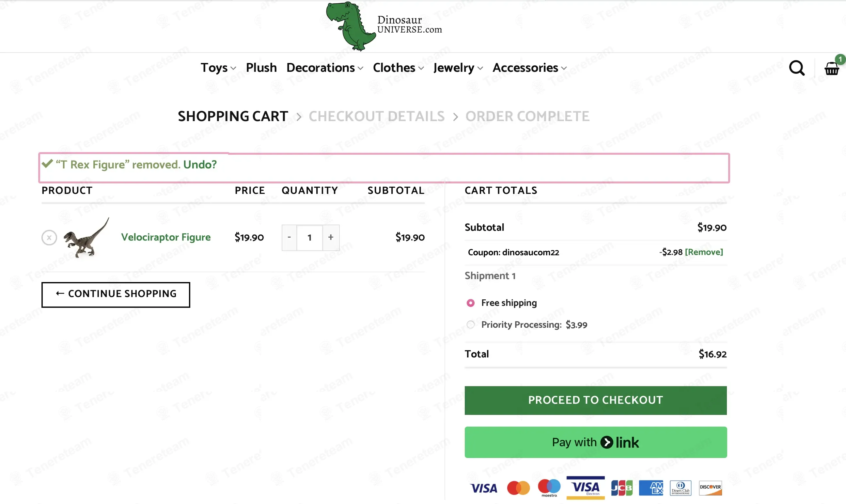Click Continue Shopping button
This screenshot has width=846, height=504.
pyautogui.click(x=116, y=294)
